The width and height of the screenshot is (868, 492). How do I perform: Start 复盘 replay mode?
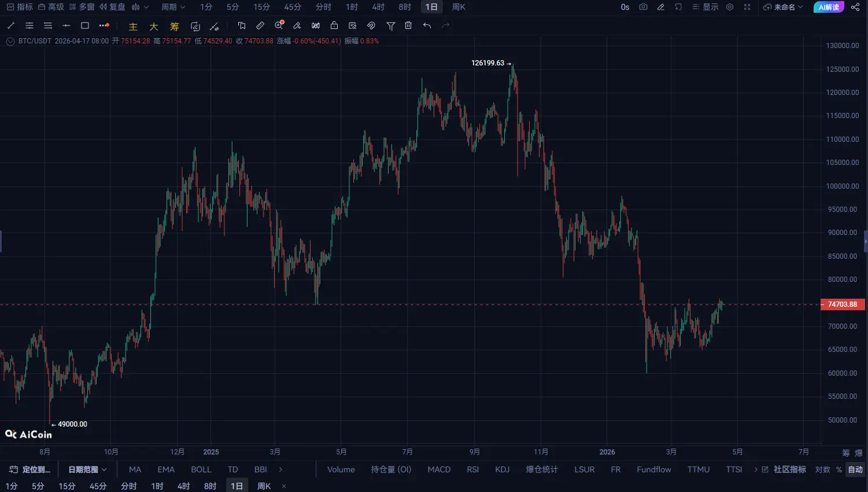112,7
